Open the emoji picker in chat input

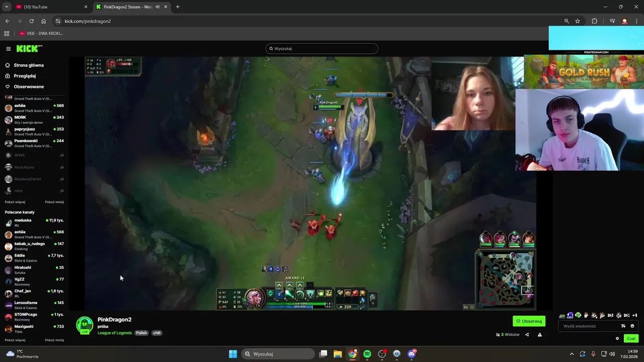[x=632, y=326]
